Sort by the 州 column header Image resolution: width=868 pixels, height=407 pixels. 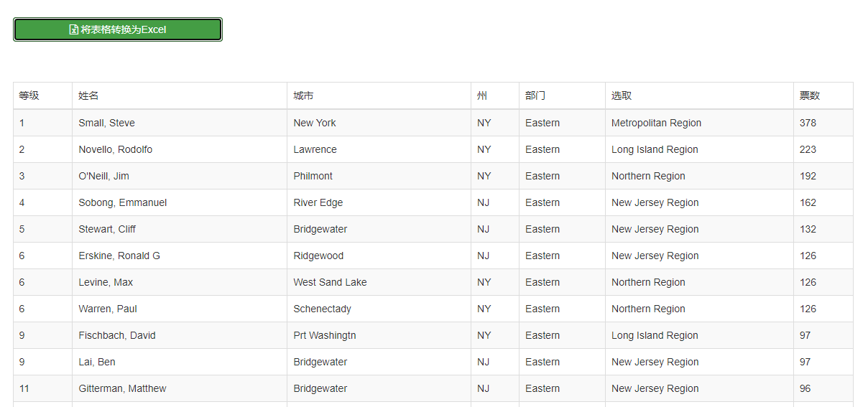pyautogui.click(x=482, y=95)
